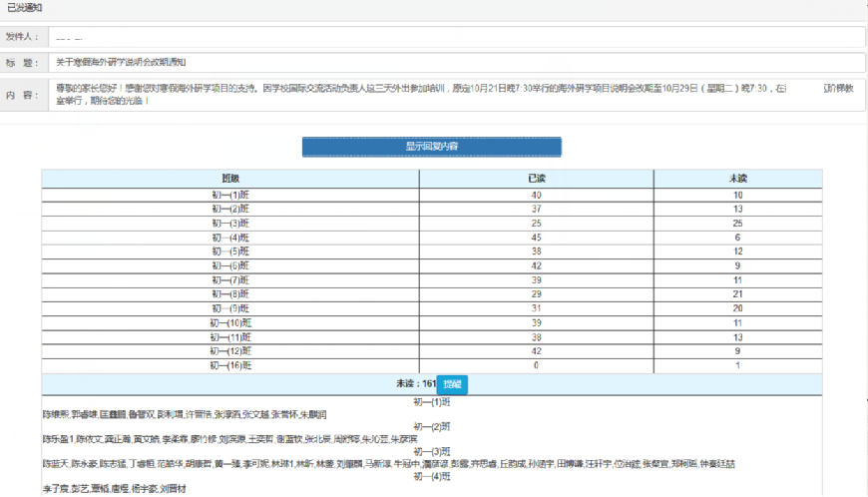Select the 初一(6)班 table row
Viewport: 868px width, 497px height.
click(x=432, y=266)
